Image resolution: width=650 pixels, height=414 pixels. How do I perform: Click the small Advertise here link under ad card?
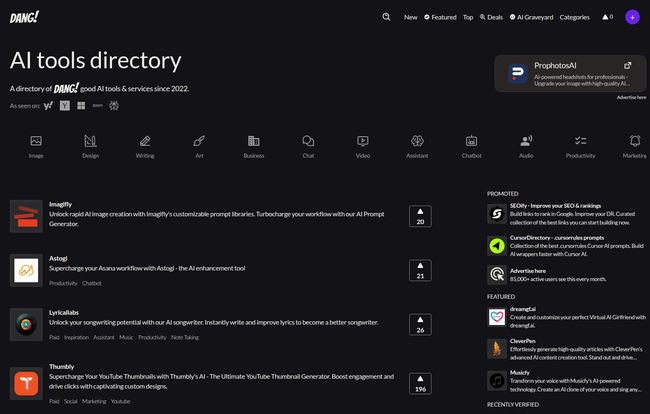[631, 97]
